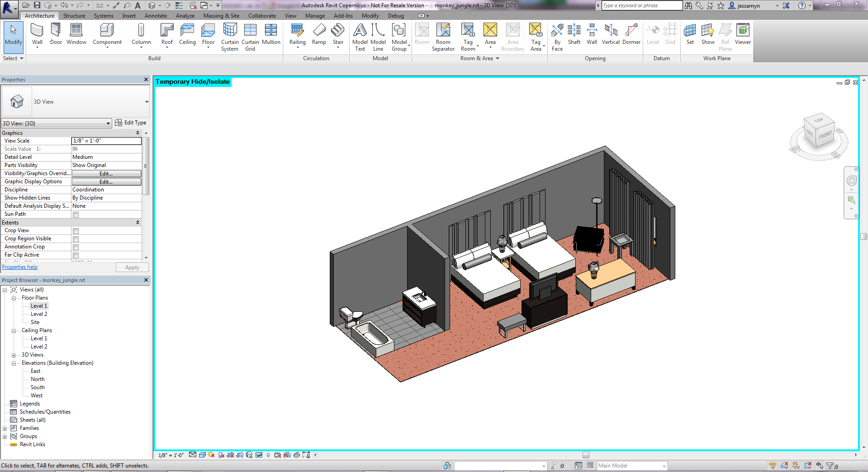
Task: Click Edit for Visibility/Graphics Overrides
Action: click(x=106, y=174)
